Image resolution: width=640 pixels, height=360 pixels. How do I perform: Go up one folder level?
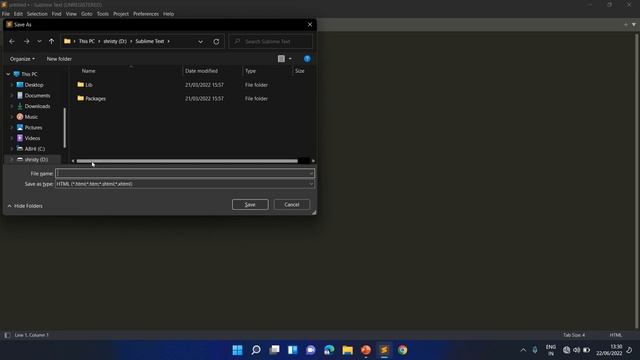coord(51,41)
